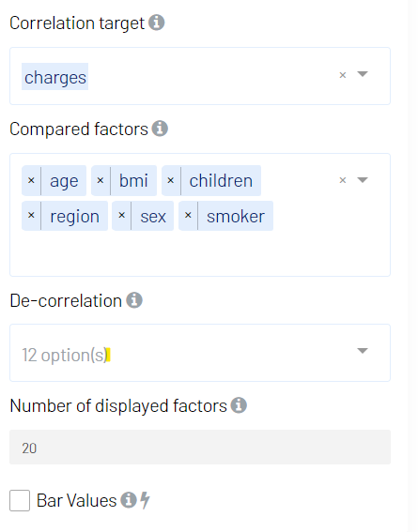
Task: Remove the sex factor tag
Action: click(121, 216)
